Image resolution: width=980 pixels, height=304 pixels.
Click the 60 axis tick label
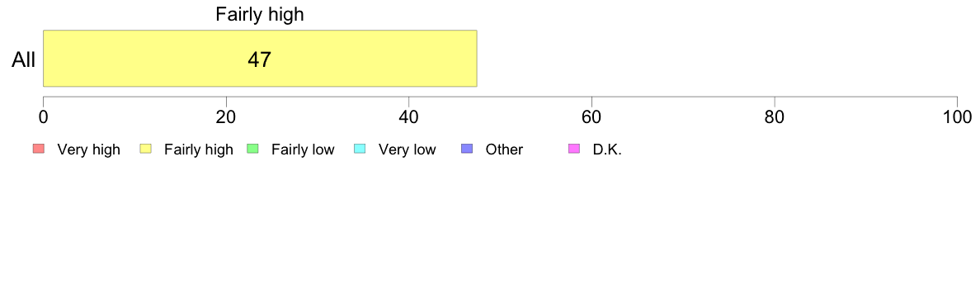[x=591, y=116]
